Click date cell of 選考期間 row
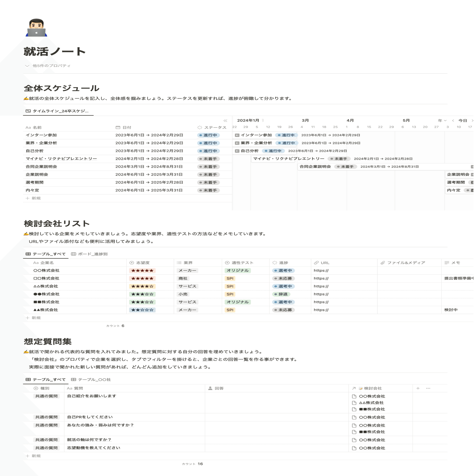 click(x=149, y=183)
